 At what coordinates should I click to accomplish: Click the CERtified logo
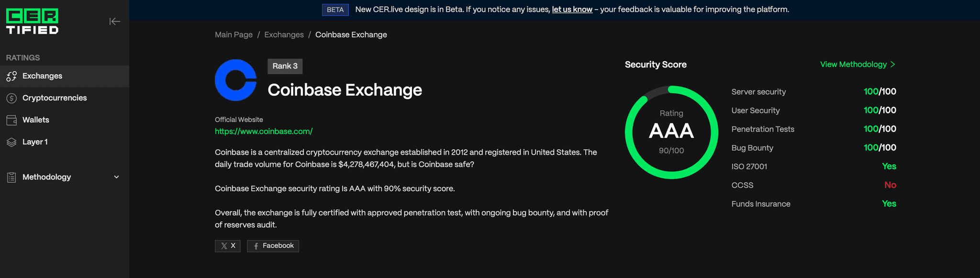point(32,22)
